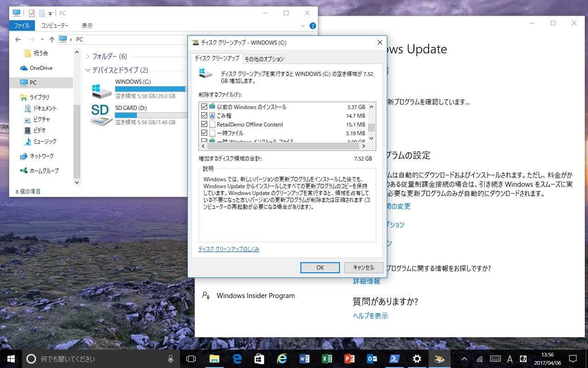Open the quick access toolbar customize dropdown
The width and height of the screenshot is (588, 368).
coord(50,14)
